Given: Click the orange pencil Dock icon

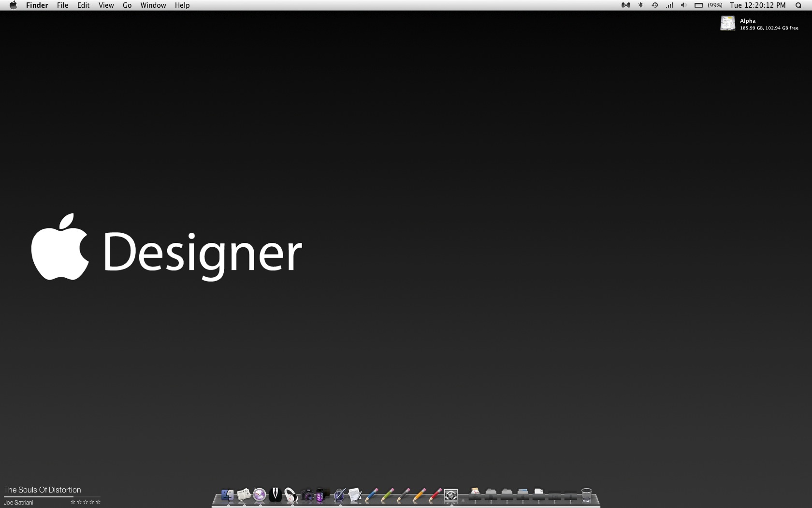Looking at the screenshot, I should pyautogui.click(x=419, y=495).
